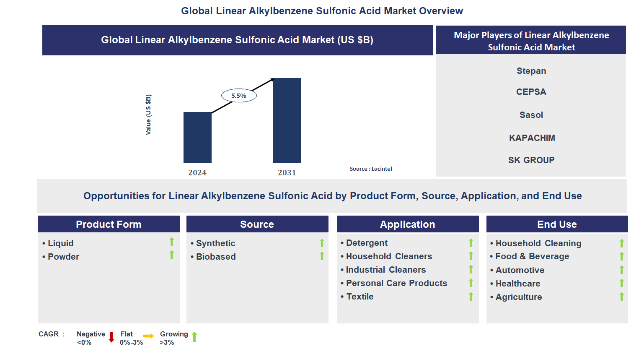Image resolution: width=644 pixels, height=349 pixels.
Task: Click the 5.5% CAGR bubble
Action: [239, 95]
